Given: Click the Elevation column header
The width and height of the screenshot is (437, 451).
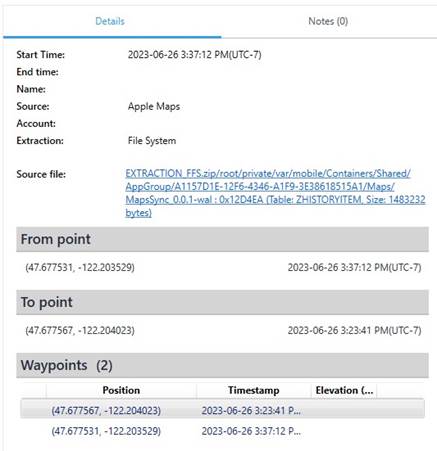Looking at the screenshot, I should click(344, 390).
